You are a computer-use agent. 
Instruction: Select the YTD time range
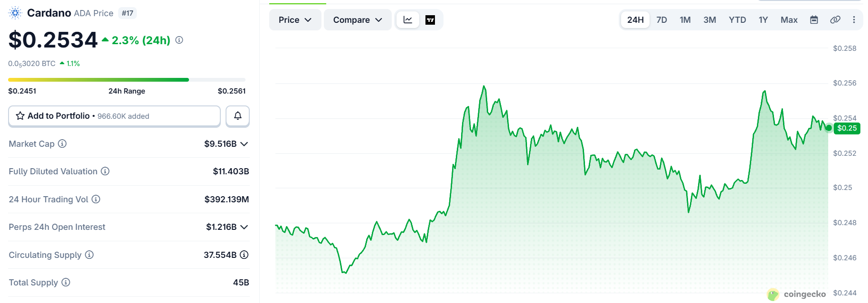click(737, 19)
